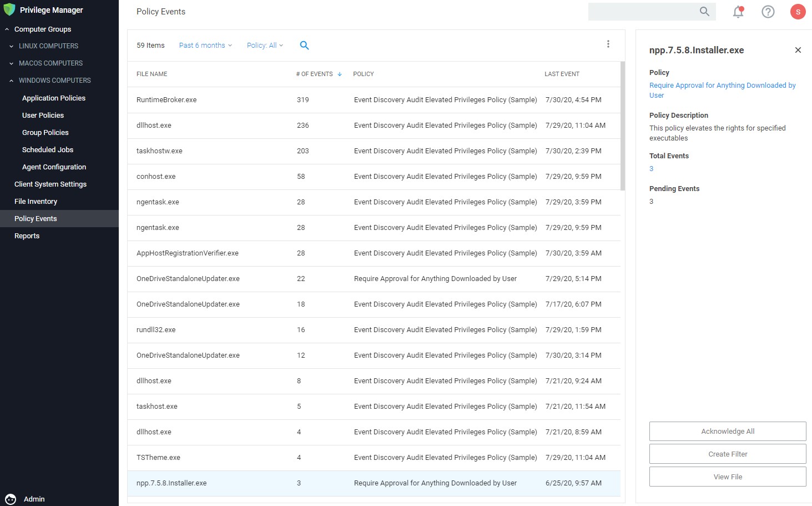Expand MACOS COMPUTERS group
The width and height of the screenshot is (812, 506).
11,64
